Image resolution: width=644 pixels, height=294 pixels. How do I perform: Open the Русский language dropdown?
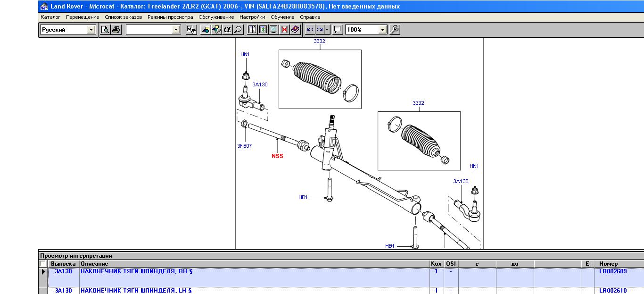pyautogui.click(x=67, y=30)
